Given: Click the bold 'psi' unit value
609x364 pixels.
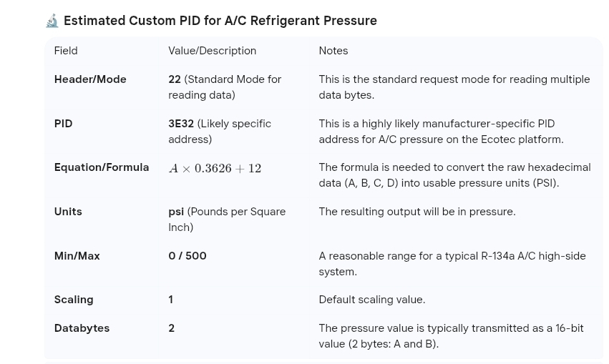Looking at the screenshot, I should (x=176, y=212).
